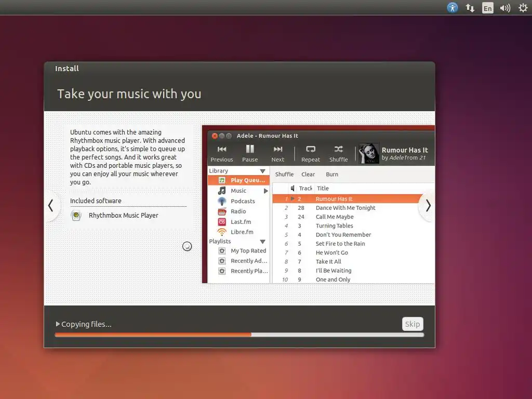The image size is (532, 399).
Task: Open the Recently Added playlist
Action: tap(238, 261)
